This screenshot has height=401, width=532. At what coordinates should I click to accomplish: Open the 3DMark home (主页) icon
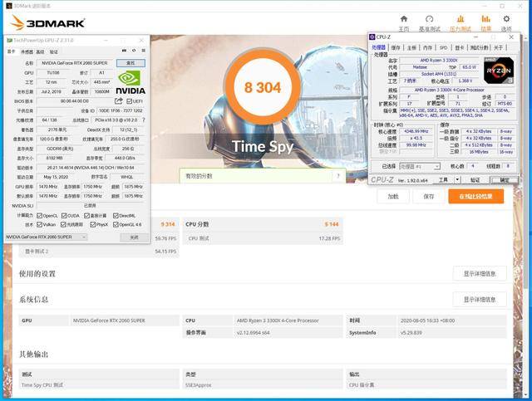pyautogui.click(x=403, y=20)
